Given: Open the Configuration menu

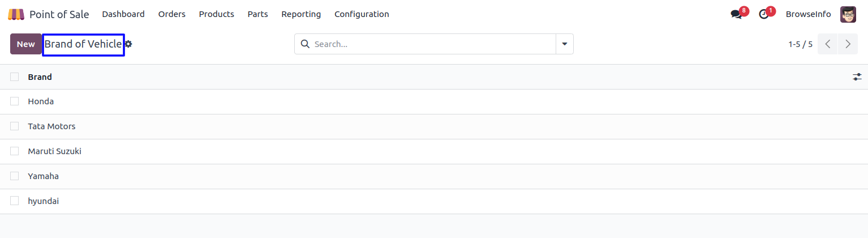Looking at the screenshot, I should [362, 14].
